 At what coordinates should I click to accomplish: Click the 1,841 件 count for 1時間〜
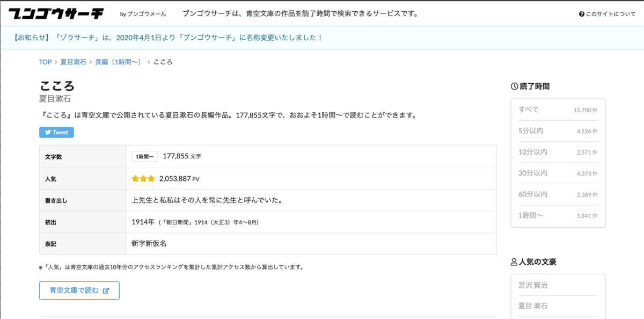(587, 215)
